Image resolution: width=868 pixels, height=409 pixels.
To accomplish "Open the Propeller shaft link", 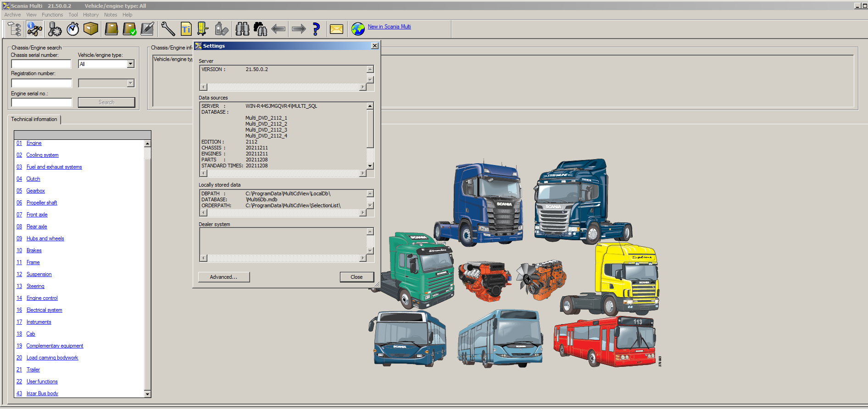I will [x=42, y=203].
